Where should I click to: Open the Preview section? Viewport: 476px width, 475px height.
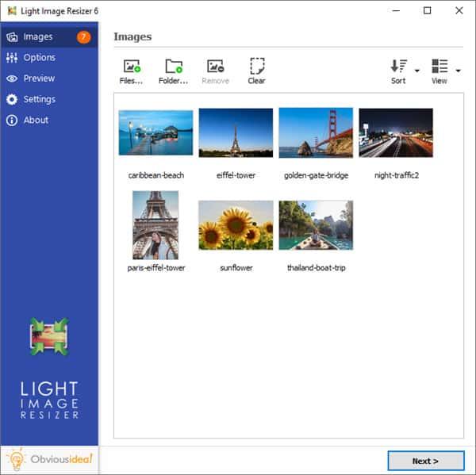[39, 79]
